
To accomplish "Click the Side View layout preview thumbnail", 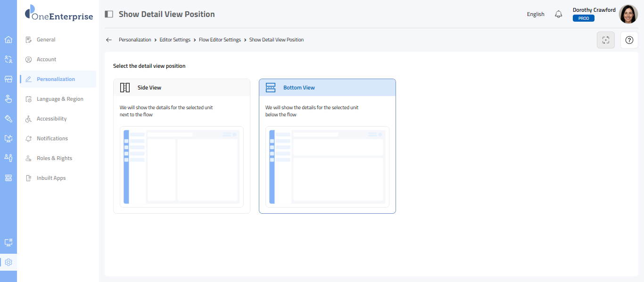I will coord(182,167).
